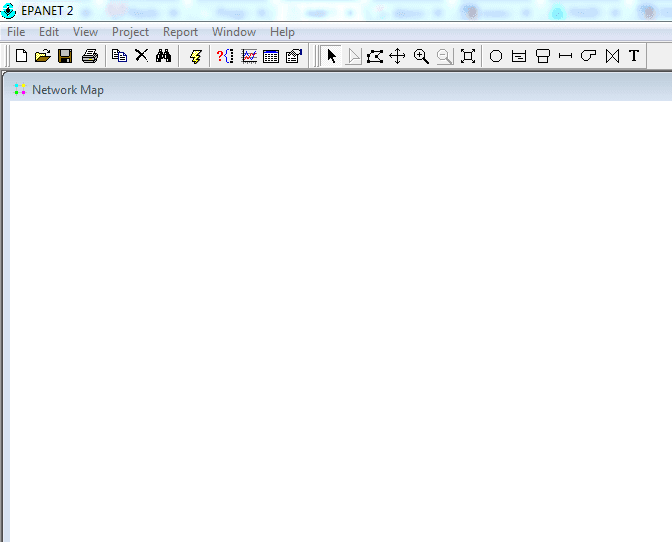The image size is (672, 542).
Task: Select the Add Reservoir tool
Action: pyautogui.click(x=519, y=56)
